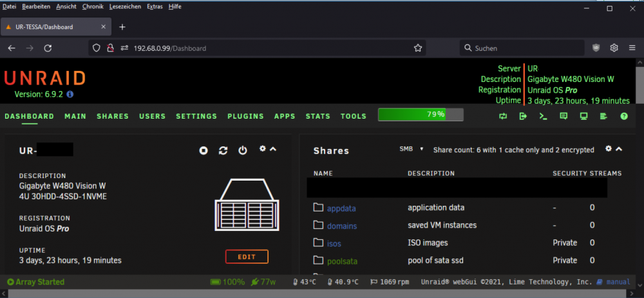Reboot the server with circular arrows icon
This screenshot has height=298, width=644.
click(223, 151)
